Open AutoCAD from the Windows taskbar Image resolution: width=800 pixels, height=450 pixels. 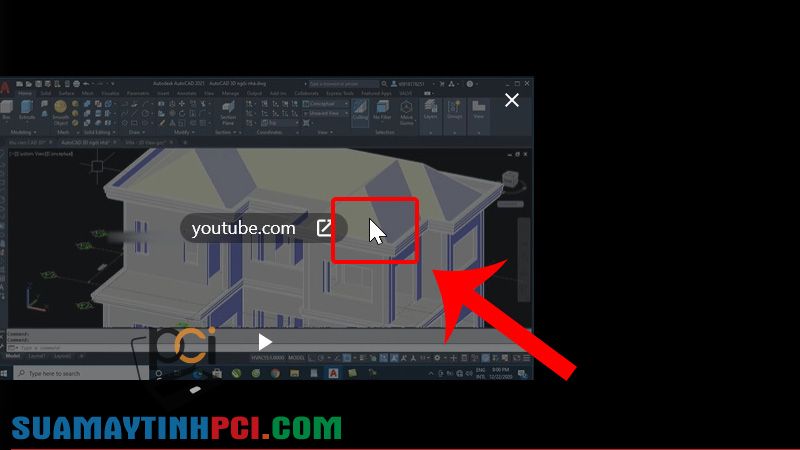tap(333, 373)
